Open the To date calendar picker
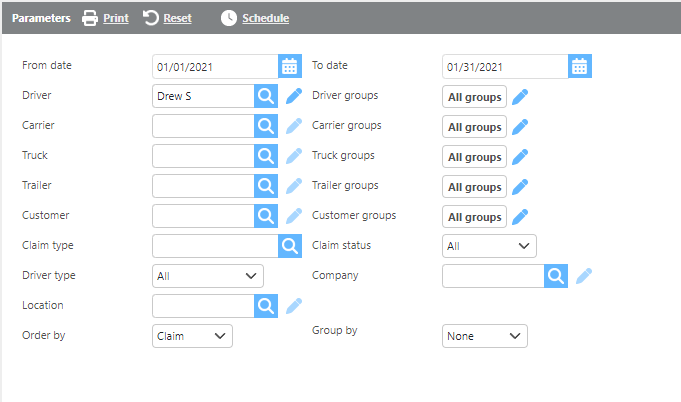This screenshot has width=681, height=402. (x=580, y=67)
